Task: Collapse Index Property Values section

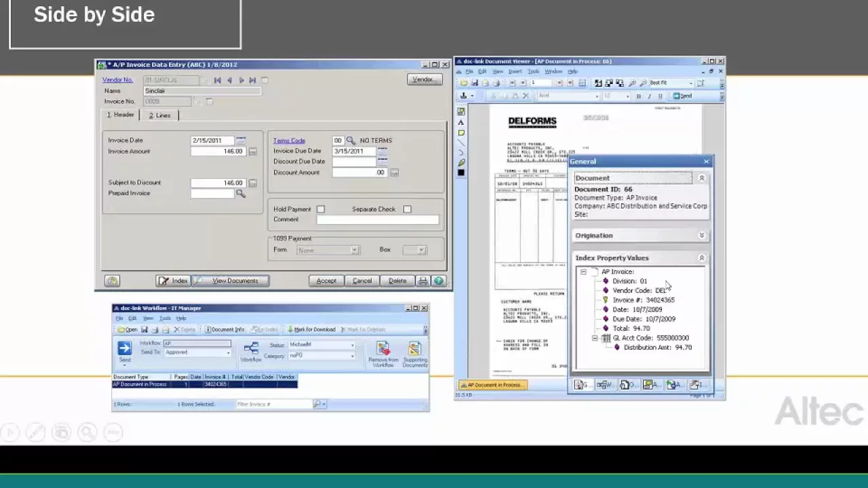Action: pos(702,258)
